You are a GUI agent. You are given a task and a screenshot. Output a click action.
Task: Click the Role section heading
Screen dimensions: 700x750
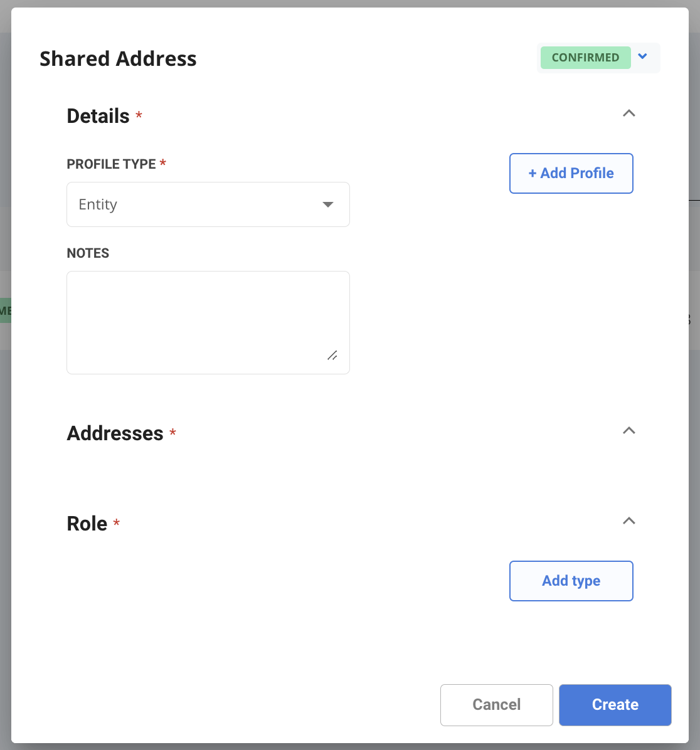coord(87,524)
